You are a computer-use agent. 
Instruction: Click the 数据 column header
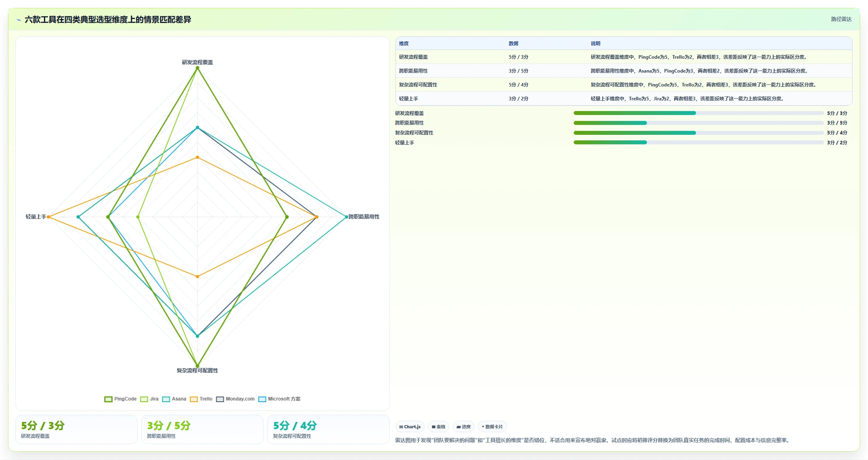pyautogui.click(x=513, y=44)
